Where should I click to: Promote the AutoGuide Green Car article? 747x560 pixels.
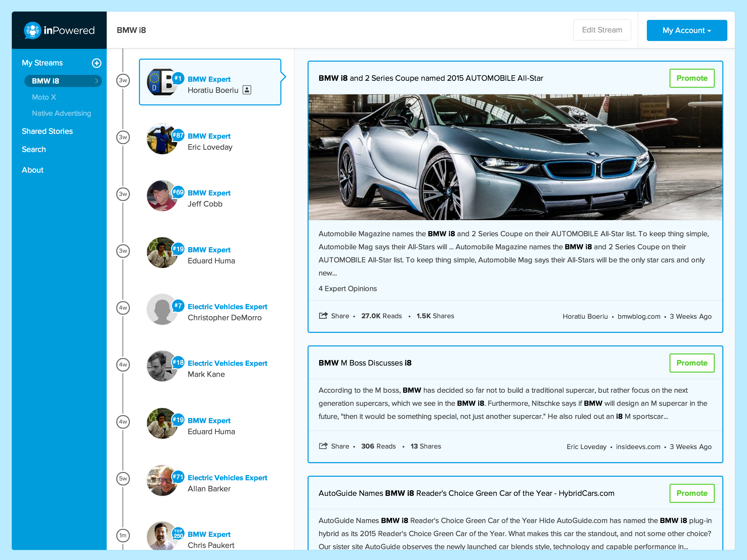tap(692, 493)
